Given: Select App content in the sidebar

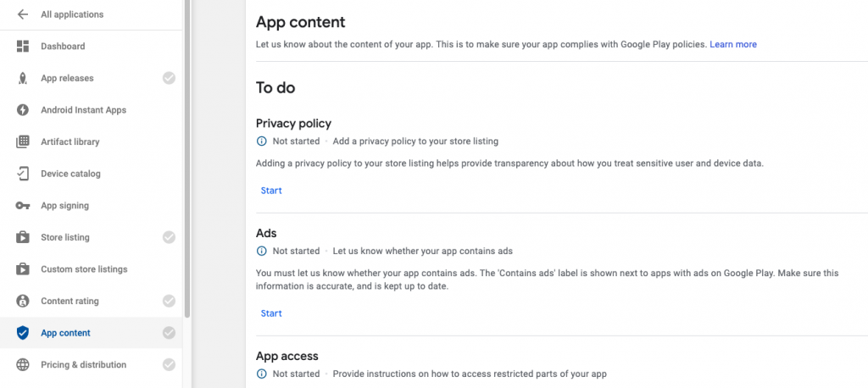Looking at the screenshot, I should tap(66, 333).
